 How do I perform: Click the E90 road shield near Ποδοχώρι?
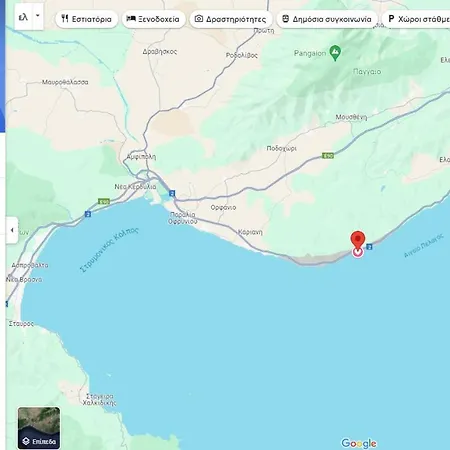pos(328,156)
